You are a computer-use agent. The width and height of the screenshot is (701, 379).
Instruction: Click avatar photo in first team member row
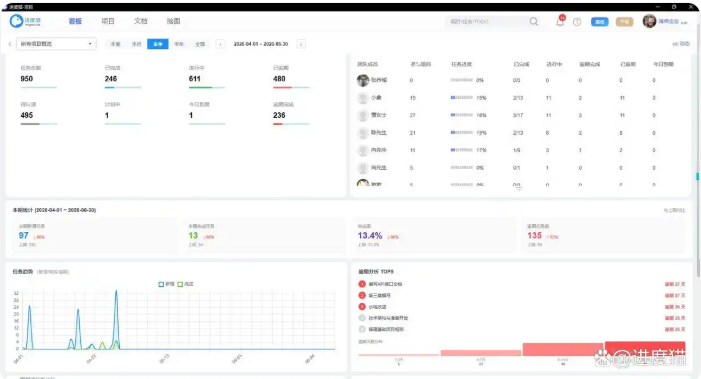click(x=363, y=80)
